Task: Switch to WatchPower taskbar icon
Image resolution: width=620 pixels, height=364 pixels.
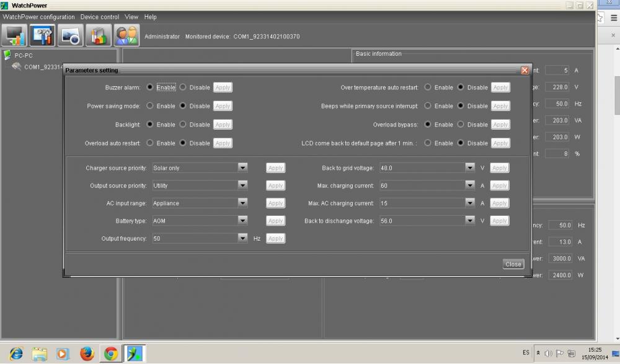Action: [135, 353]
